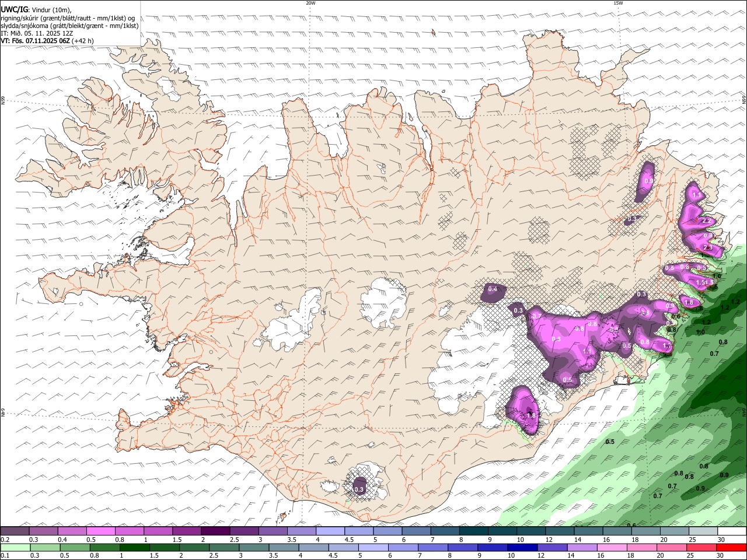The image size is (747, 560).
Task: Select the 'rigning/skúrir' legend description line
Action: point(68,18)
